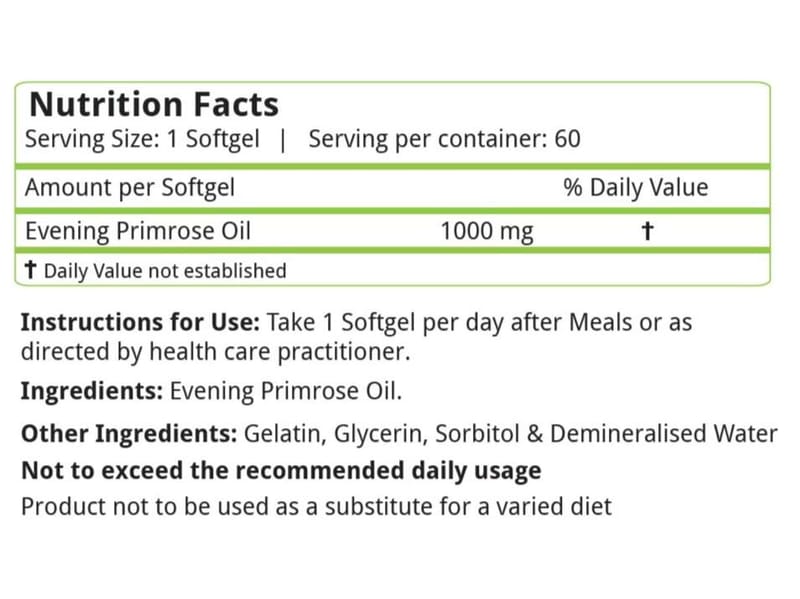Click the Amount per Softgel label
The image size is (800, 599).
(130, 188)
